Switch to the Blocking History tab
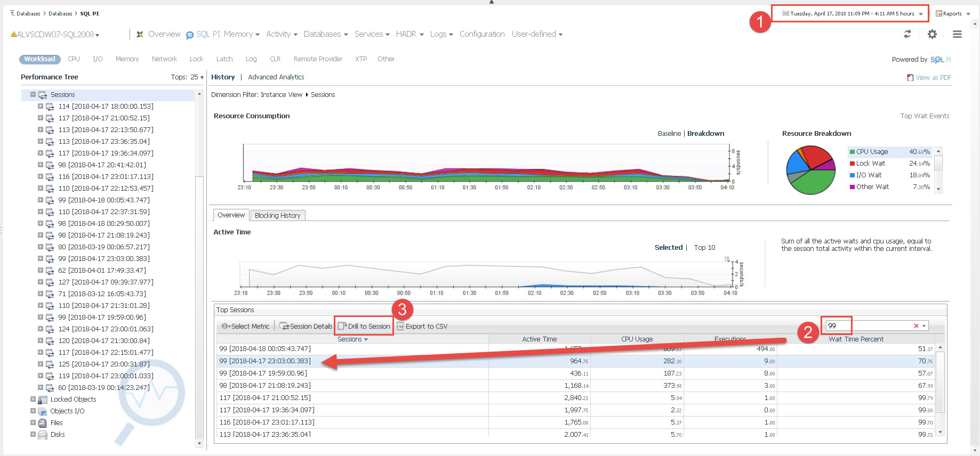The width and height of the screenshot is (980, 456). coord(277,215)
